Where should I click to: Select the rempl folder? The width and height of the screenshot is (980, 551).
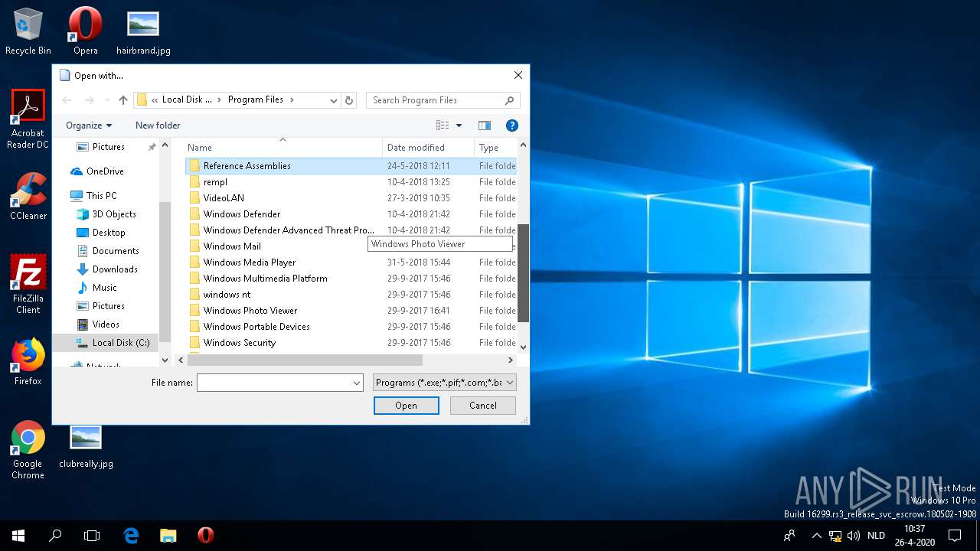351,182
